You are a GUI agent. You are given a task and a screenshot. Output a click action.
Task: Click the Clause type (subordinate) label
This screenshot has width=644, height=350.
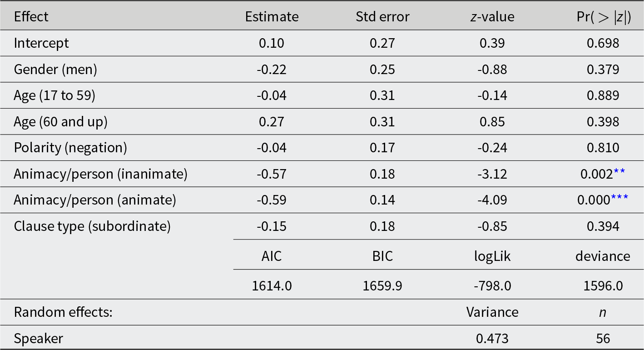[92, 226]
